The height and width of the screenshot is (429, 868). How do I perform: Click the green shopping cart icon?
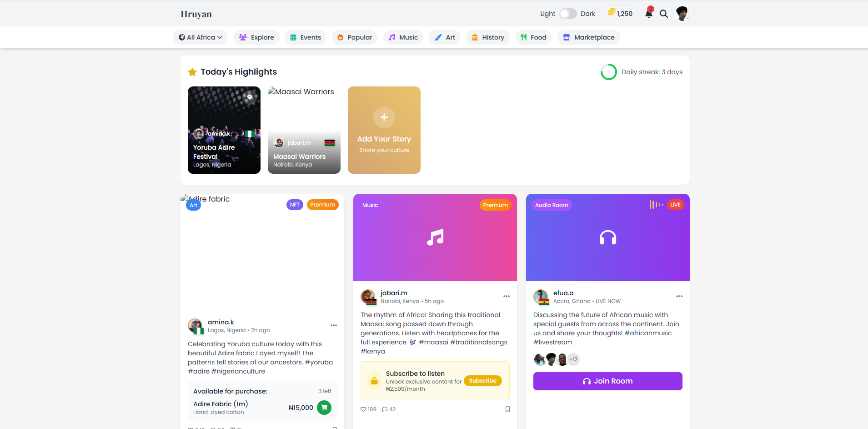point(324,408)
